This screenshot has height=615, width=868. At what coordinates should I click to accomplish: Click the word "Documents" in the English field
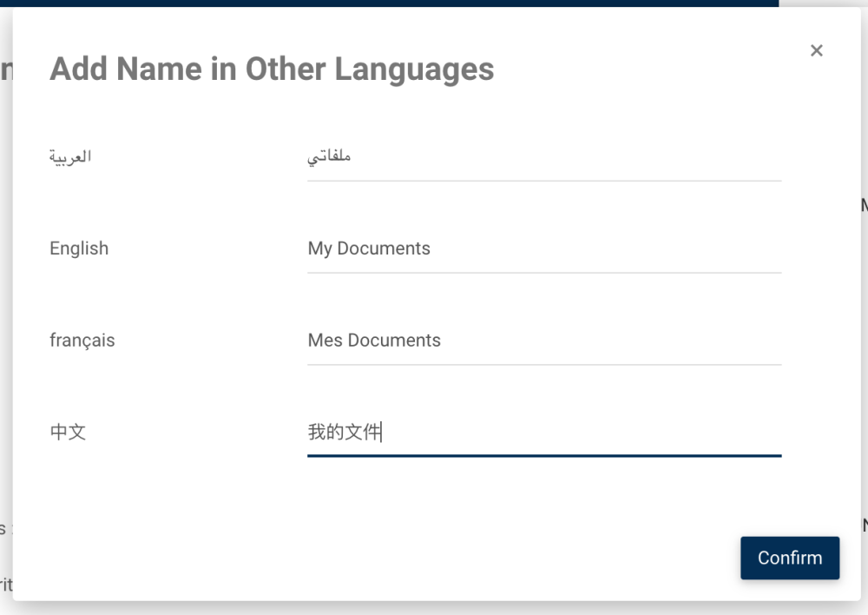[x=384, y=248]
